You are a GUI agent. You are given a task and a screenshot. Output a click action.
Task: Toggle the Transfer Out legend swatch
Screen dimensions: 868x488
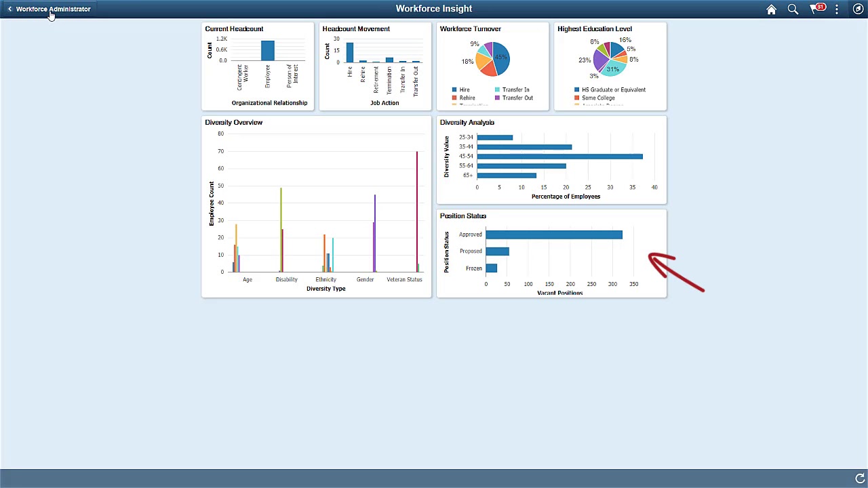click(497, 98)
